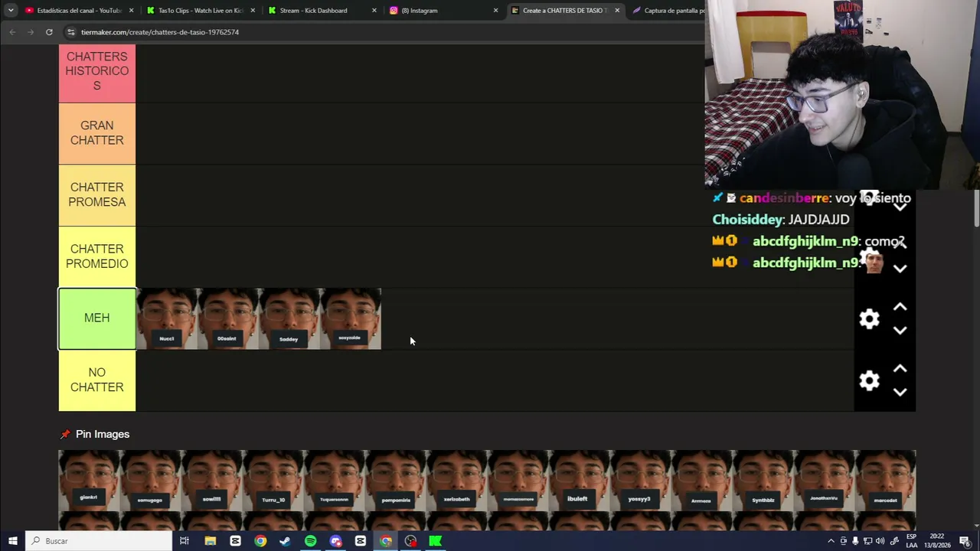This screenshot has width=980, height=551.
Task: Pick the yossyy3 image thumbnail
Action: pyautogui.click(x=640, y=481)
